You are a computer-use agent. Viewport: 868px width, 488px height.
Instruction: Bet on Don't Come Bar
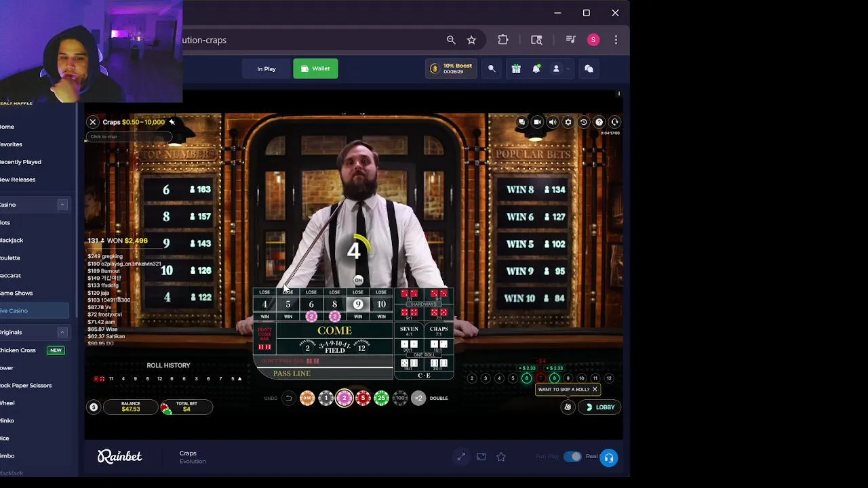[264, 338]
